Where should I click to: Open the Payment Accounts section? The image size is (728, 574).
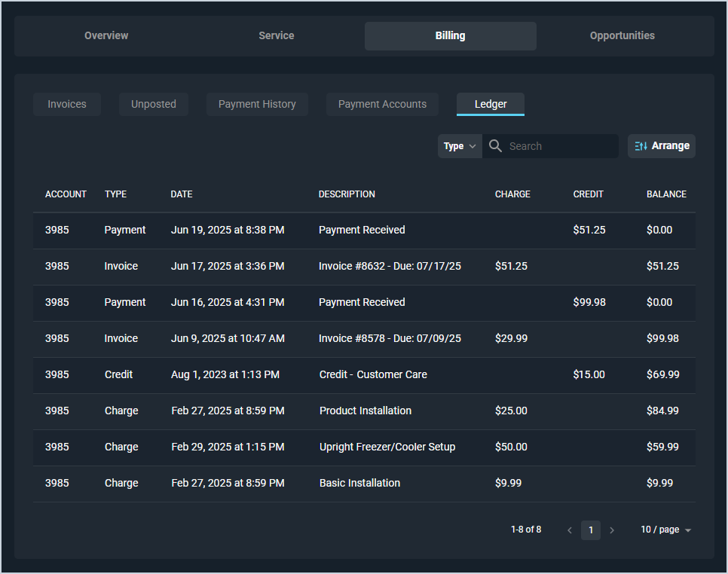click(x=382, y=104)
